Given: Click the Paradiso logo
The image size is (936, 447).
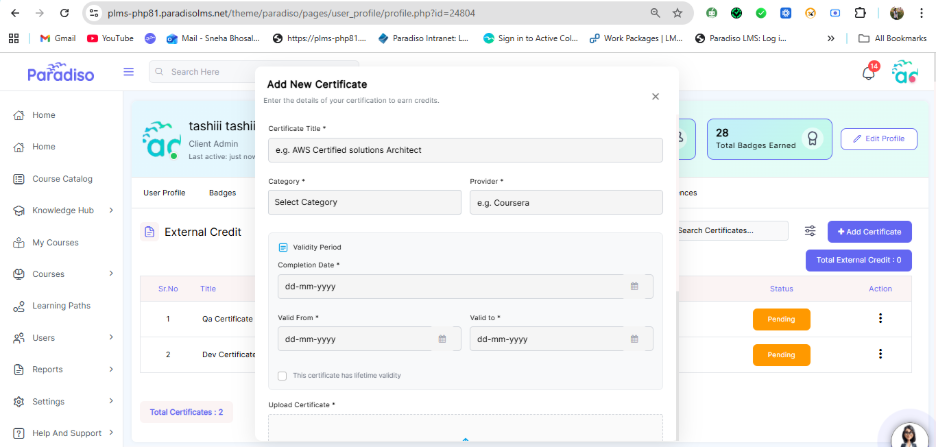Looking at the screenshot, I should coord(58,73).
